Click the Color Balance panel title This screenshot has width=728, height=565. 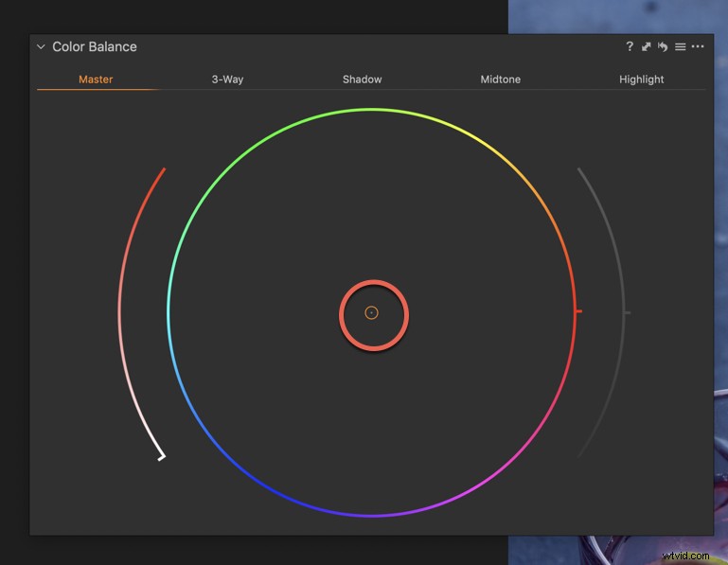point(95,47)
